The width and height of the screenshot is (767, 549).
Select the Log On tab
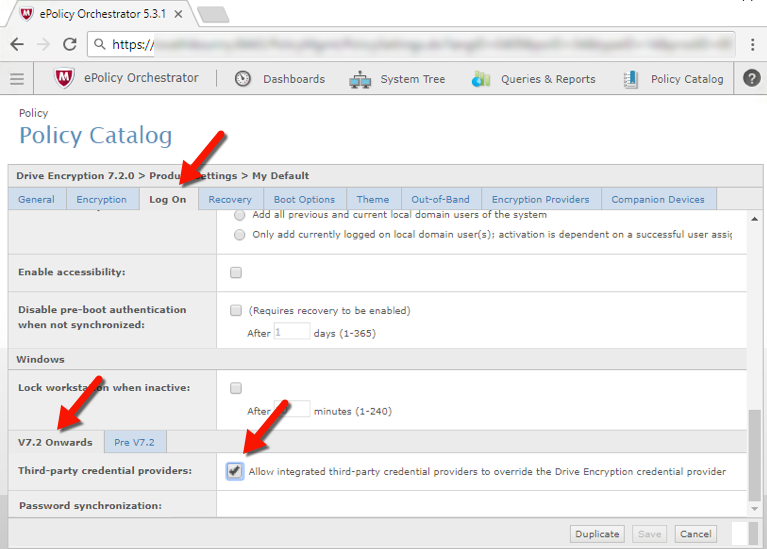pyautogui.click(x=168, y=200)
